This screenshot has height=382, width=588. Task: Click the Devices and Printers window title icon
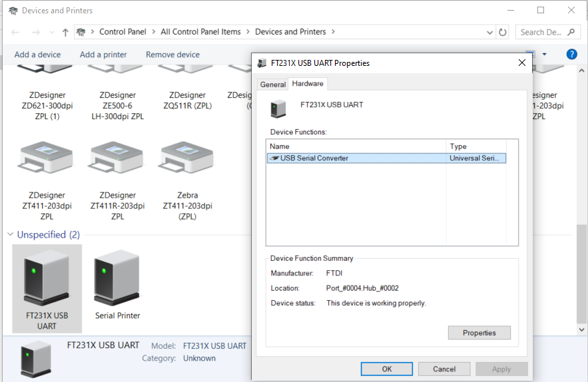point(13,11)
